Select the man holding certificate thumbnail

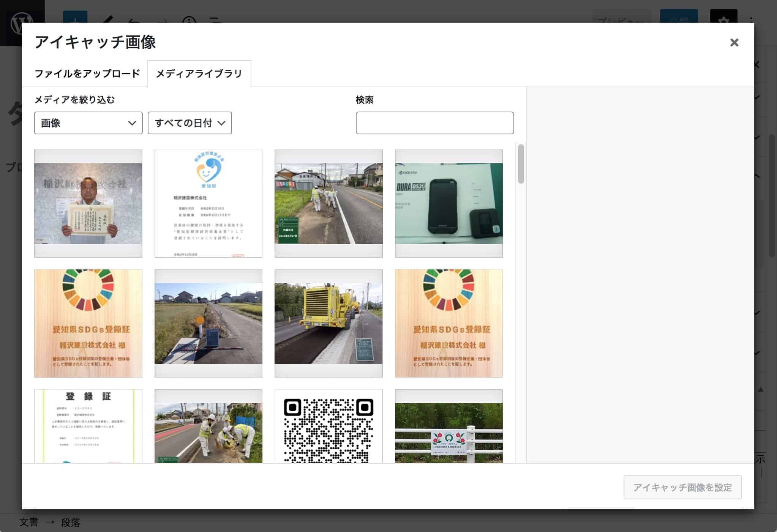88,203
